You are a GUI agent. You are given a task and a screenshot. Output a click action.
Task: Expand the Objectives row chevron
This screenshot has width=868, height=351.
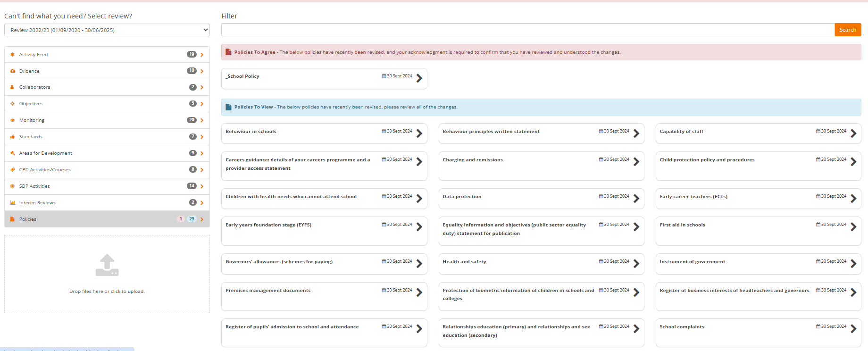202,104
